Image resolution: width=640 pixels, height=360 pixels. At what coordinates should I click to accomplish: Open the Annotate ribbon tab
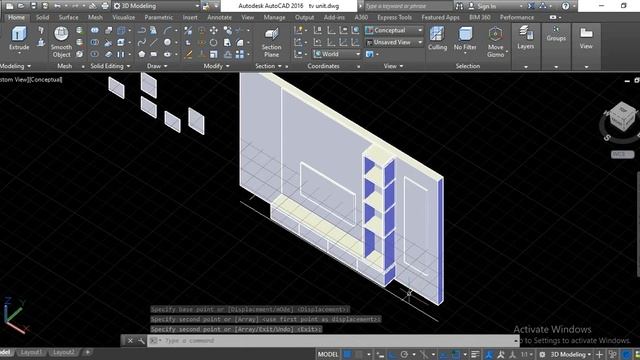pos(219,17)
